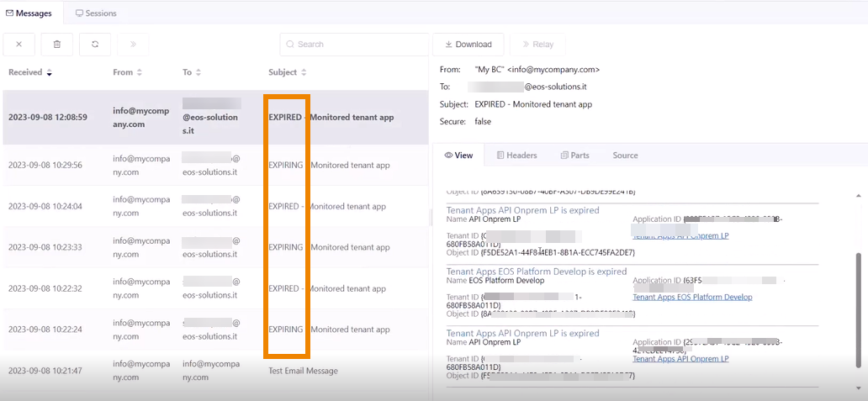
Task: Click the Relay button
Action: click(537, 45)
